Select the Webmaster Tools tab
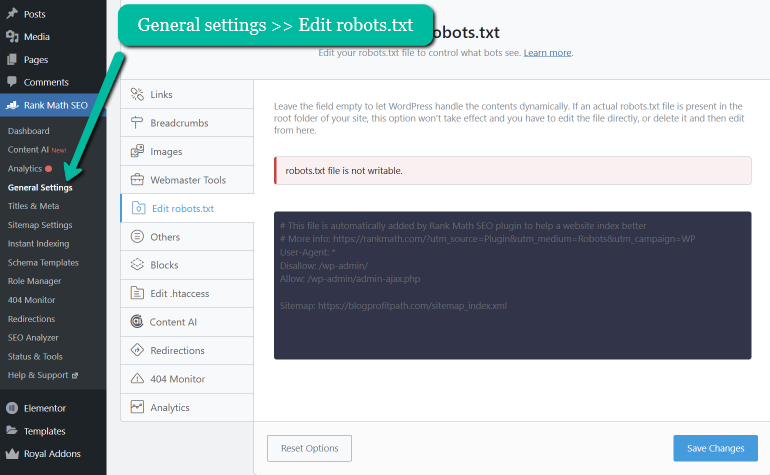770x475 pixels. coord(187,180)
